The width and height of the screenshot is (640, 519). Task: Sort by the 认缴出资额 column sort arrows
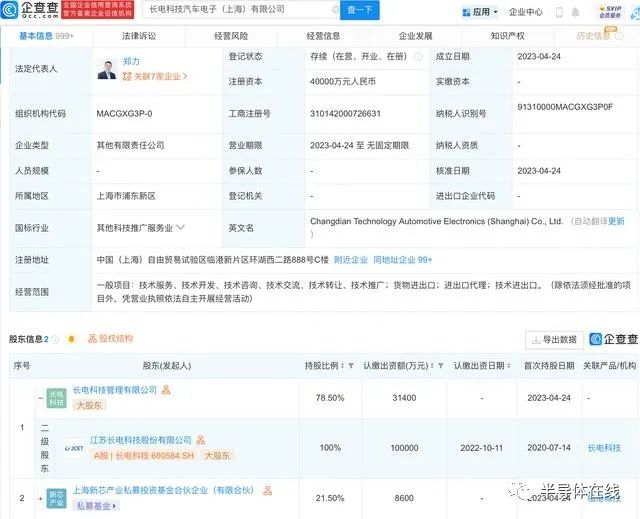432,366
